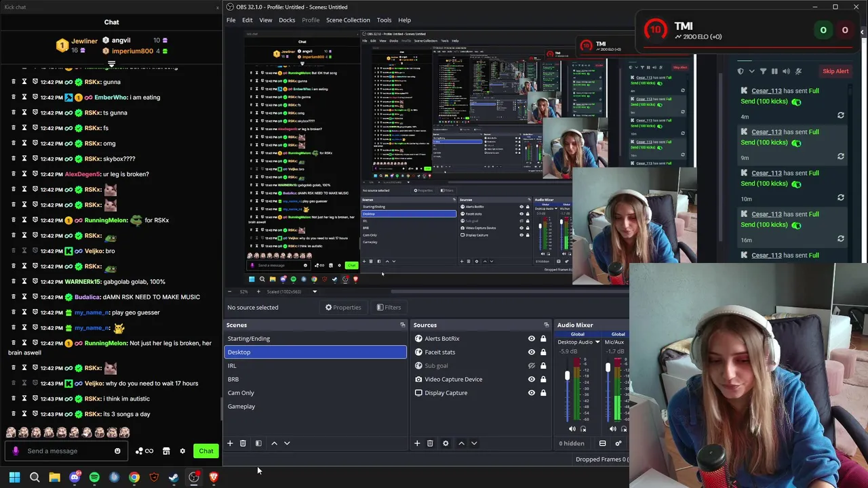
Task: Open chat settings gear icon
Action: tap(182, 451)
